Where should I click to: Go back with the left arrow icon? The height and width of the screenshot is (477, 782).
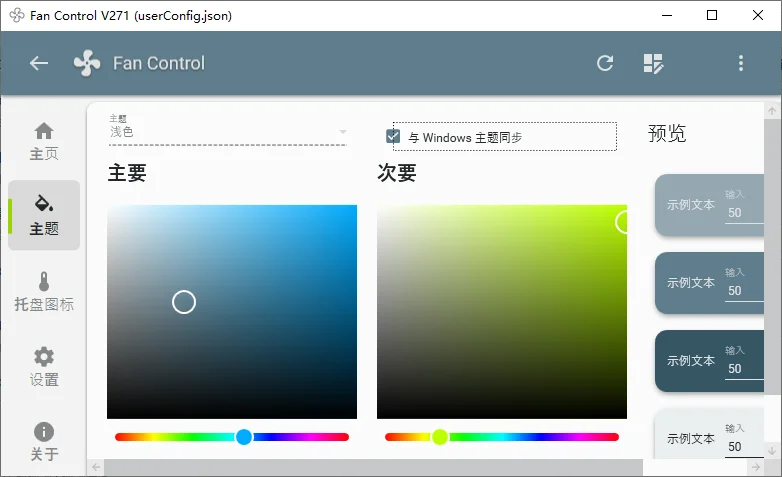39,63
